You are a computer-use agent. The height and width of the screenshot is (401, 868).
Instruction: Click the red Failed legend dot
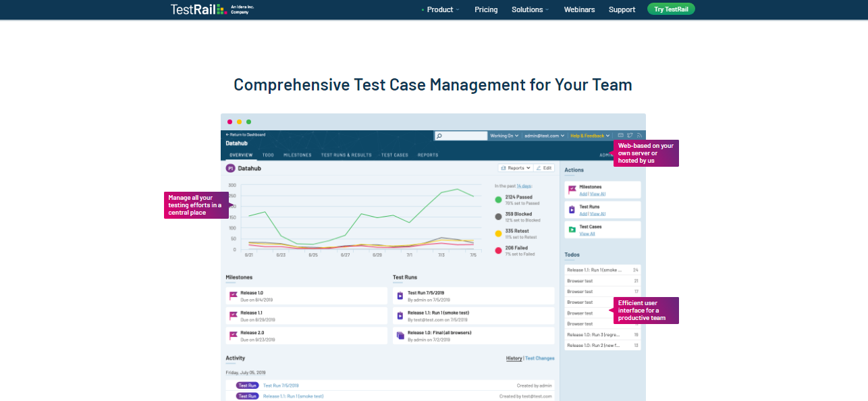click(x=499, y=250)
